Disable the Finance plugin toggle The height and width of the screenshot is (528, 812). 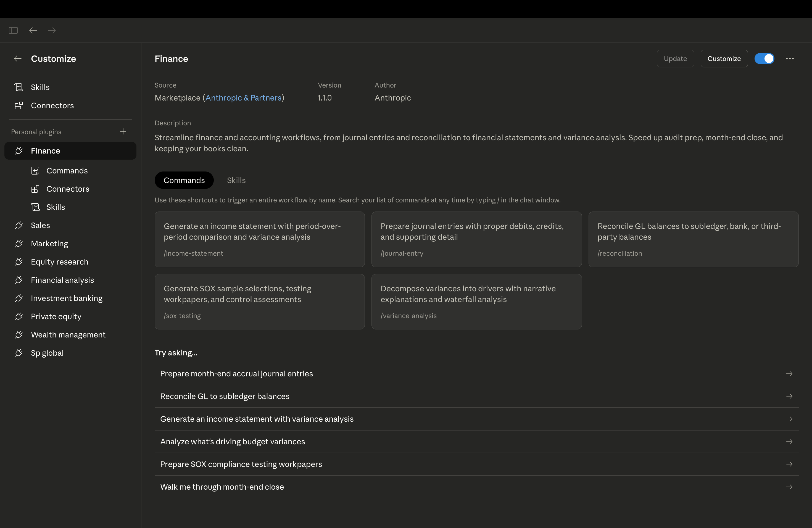[x=764, y=59]
